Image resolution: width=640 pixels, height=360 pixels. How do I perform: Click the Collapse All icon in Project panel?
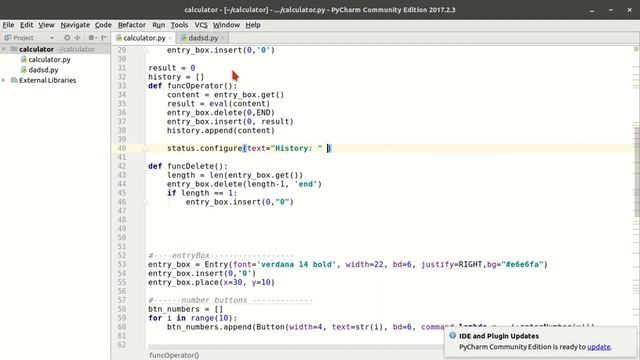[x=78, y=38]
